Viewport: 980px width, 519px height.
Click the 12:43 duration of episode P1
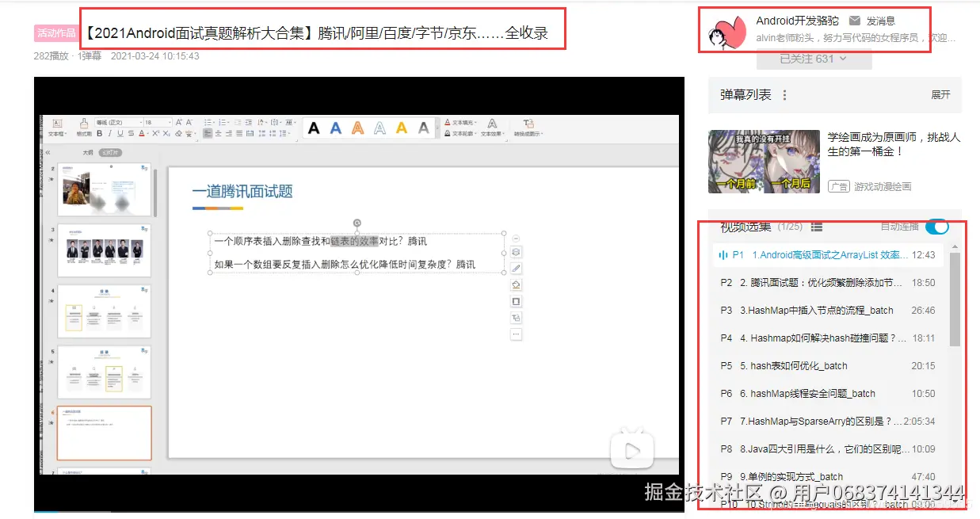(923, 255)
